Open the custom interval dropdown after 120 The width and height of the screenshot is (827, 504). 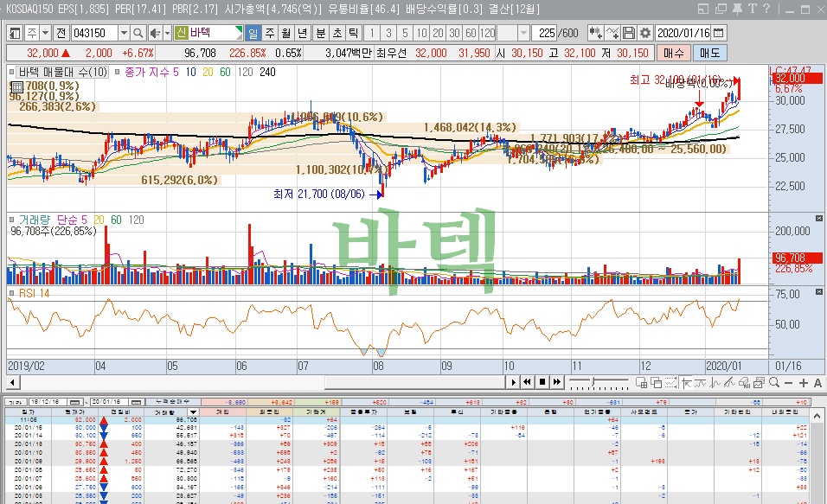click(x=523, y=33)
